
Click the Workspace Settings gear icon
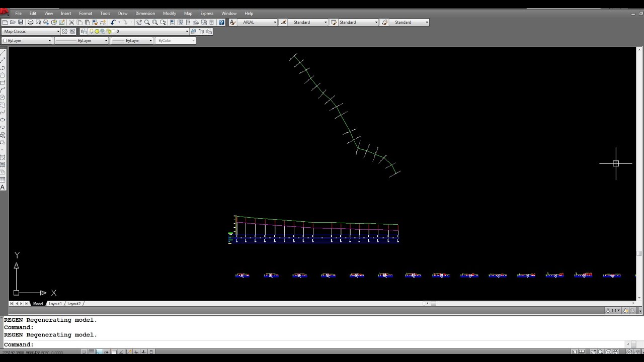[64, 31]
